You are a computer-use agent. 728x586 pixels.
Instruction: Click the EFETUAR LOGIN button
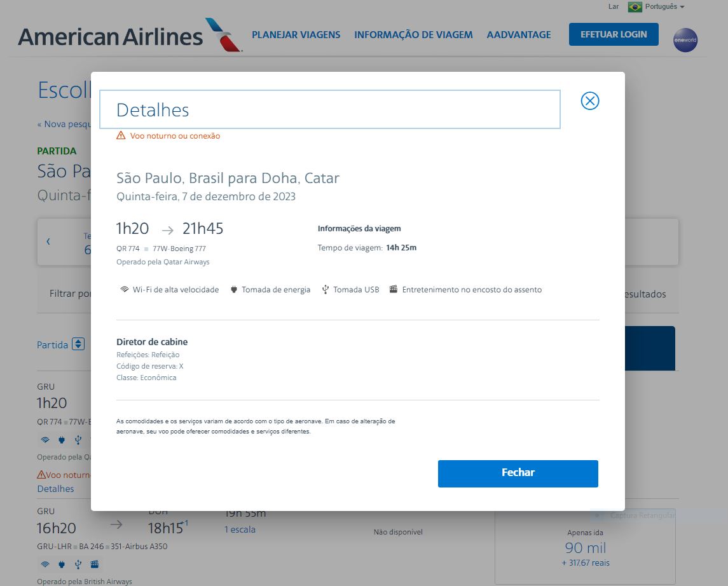tap(613, 34)
